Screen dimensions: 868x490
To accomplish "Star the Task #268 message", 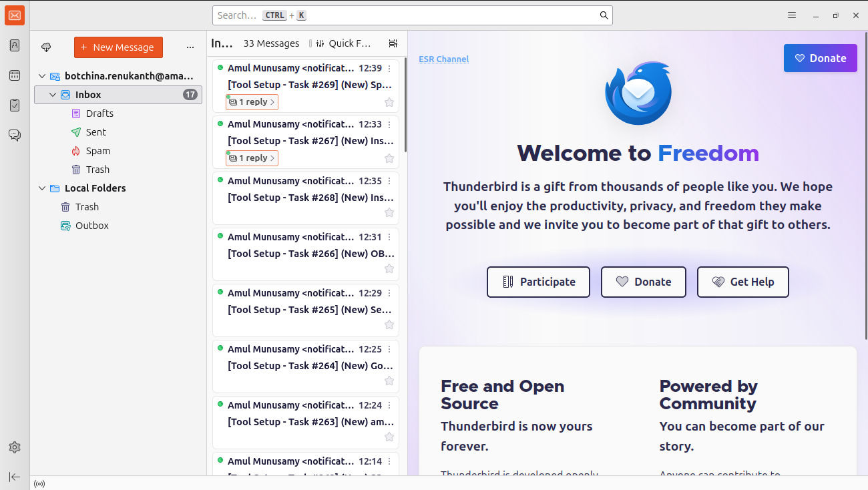I will (389, 213).
